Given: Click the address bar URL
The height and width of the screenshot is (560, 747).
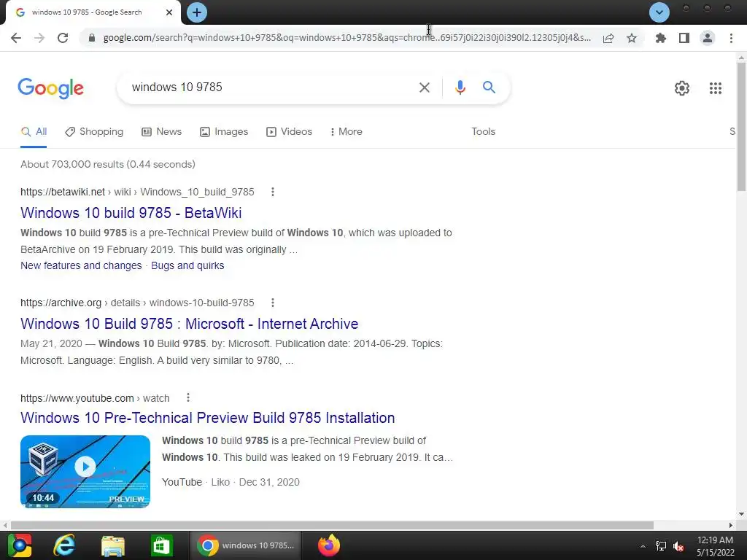Looking at the screenshot, I should (347, 38).
